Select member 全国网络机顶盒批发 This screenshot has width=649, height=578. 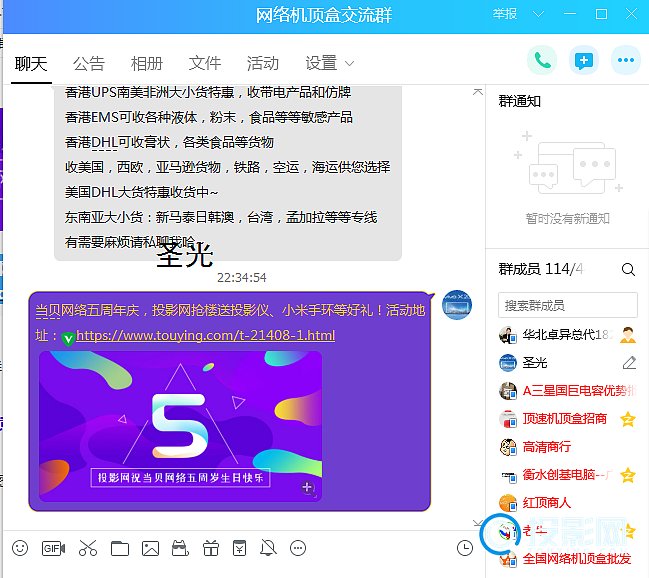point(567,559)
